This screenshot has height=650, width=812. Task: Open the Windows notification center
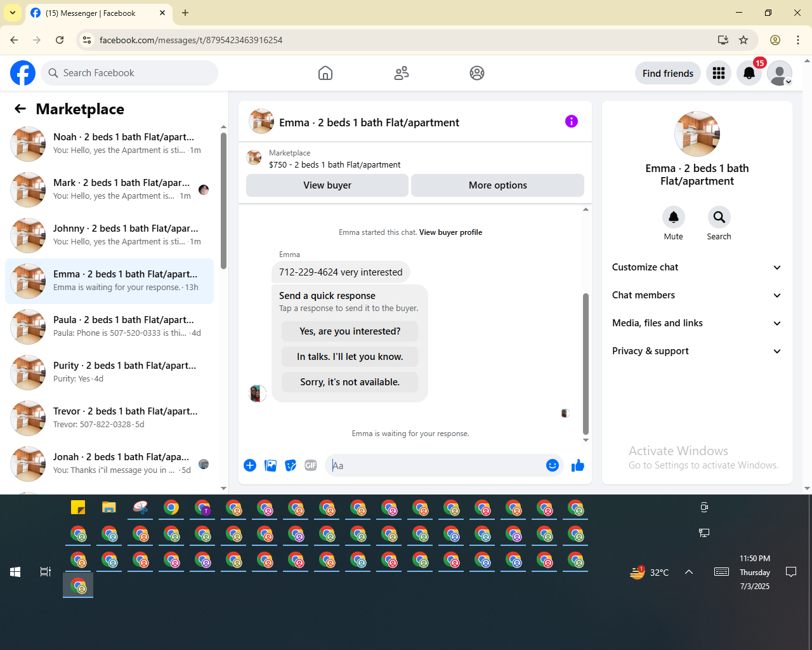(791, 572)
